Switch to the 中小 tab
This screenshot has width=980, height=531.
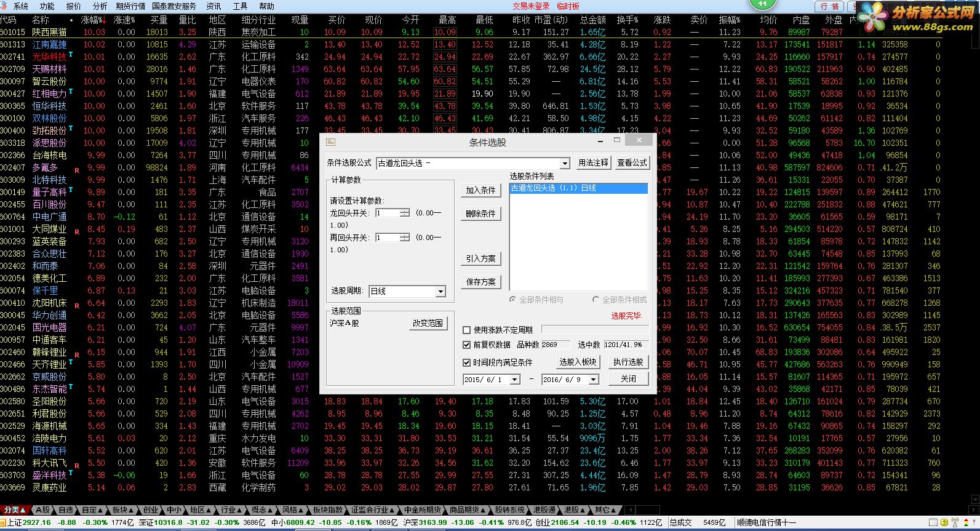174,510
